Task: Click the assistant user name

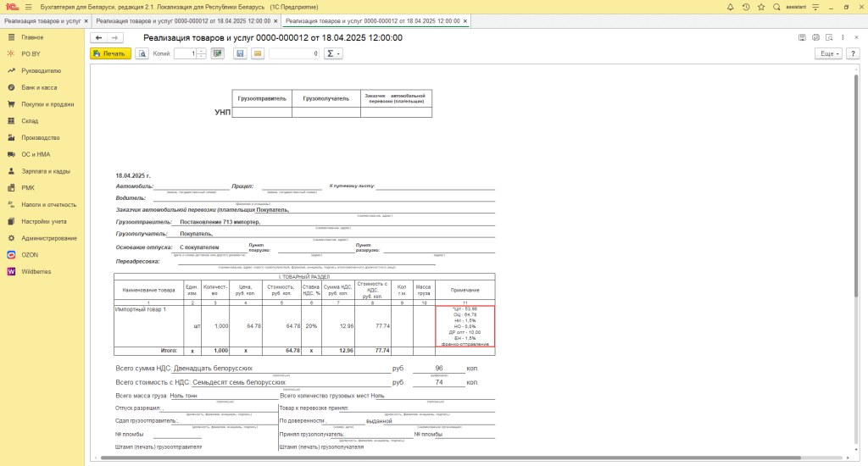Action: point(796,7)
